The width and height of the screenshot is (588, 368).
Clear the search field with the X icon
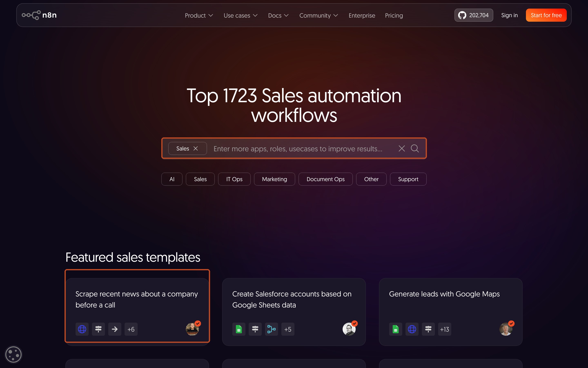tap(402, 148)
